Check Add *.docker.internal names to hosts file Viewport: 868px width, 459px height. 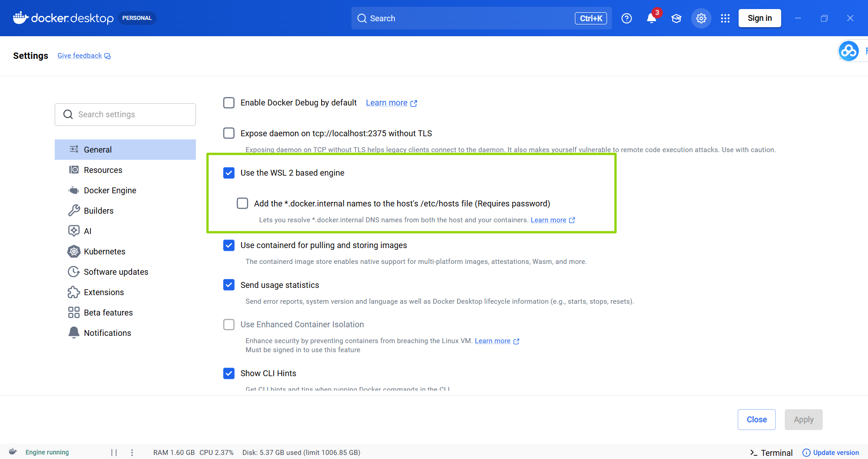coord(242,203)
